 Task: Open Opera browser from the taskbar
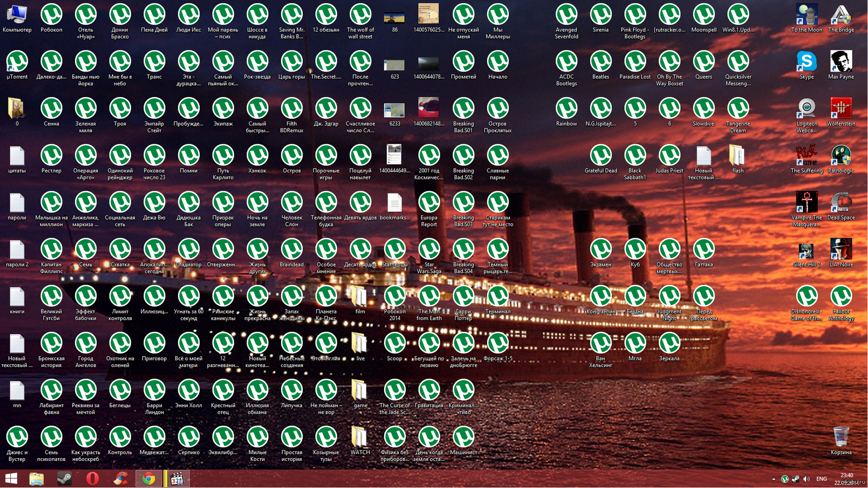click(93, 478)
